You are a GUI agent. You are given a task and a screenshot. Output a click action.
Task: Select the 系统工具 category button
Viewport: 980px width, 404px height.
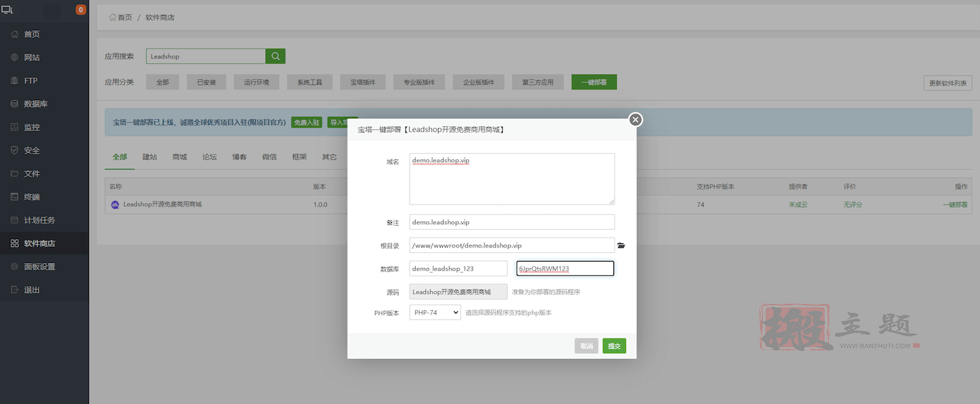click(310, 82)
